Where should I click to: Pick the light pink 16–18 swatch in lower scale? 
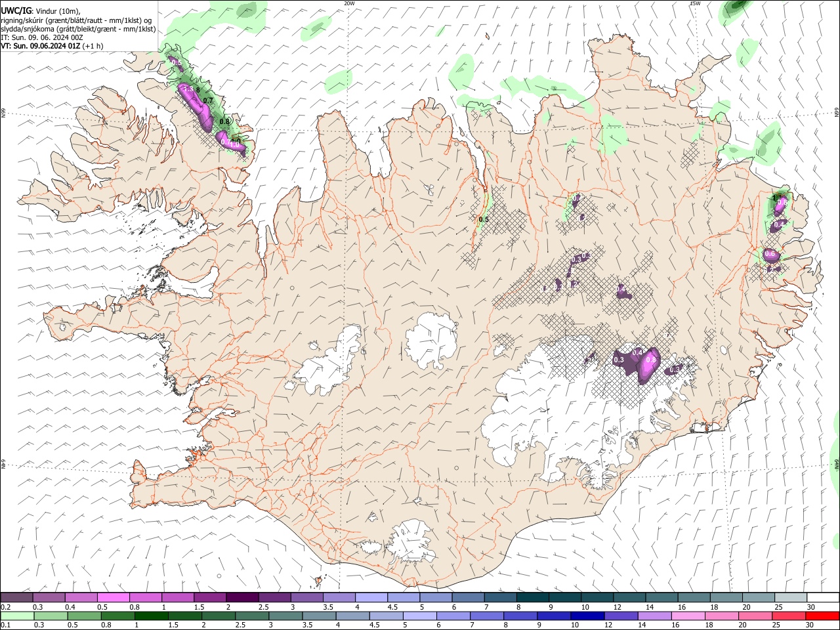click(688, 616)
